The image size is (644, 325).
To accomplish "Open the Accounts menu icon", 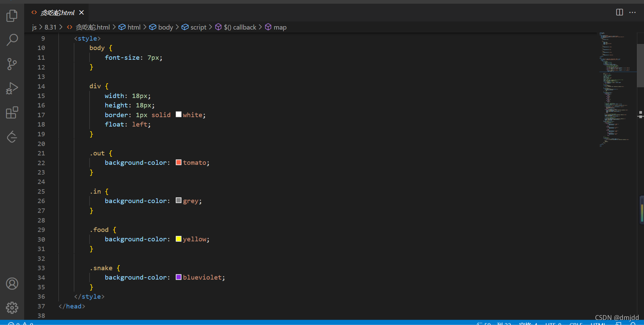I will 12,284.
